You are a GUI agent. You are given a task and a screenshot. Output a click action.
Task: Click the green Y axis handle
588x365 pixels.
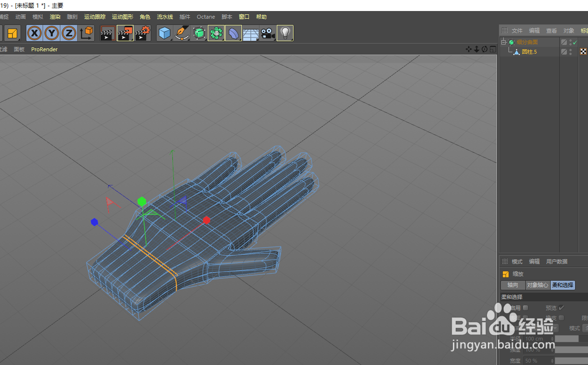(142, 201)
